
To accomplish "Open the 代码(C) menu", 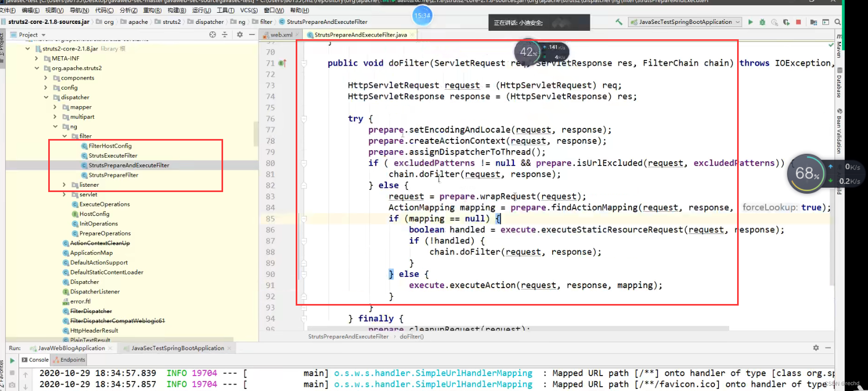I will pos(104,10).
